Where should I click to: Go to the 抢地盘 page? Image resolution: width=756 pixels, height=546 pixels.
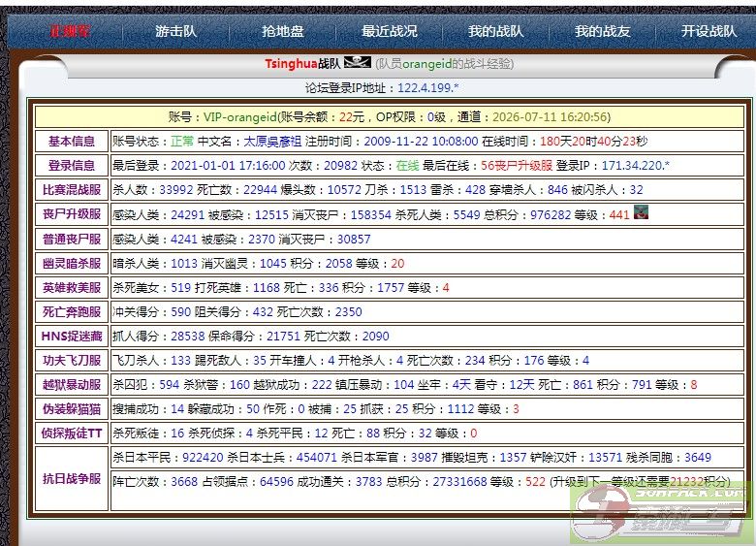click(282, 31)
